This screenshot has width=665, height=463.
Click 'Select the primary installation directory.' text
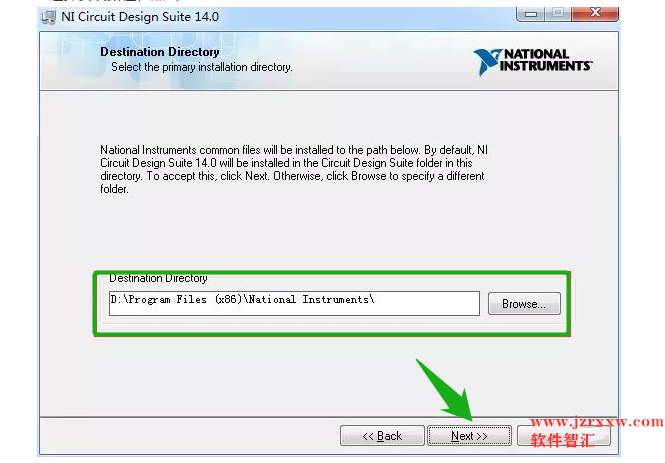[202, 67]
